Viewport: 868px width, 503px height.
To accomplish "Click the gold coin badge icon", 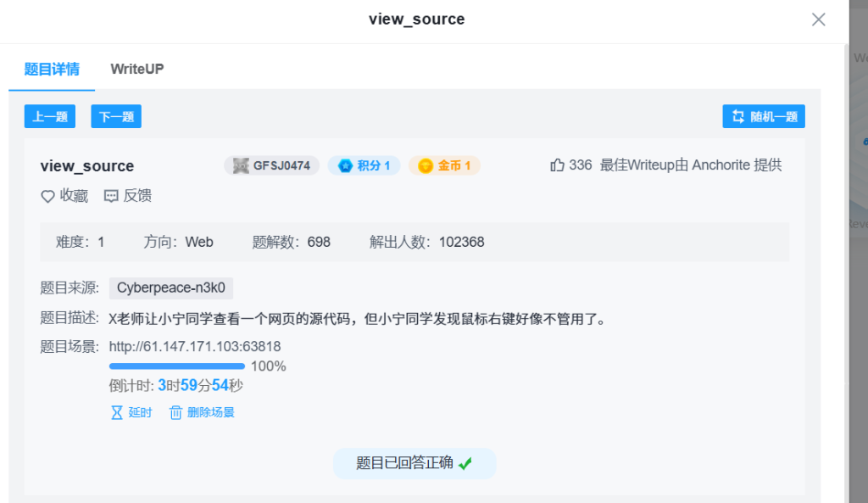I will (x=426, y=165).
